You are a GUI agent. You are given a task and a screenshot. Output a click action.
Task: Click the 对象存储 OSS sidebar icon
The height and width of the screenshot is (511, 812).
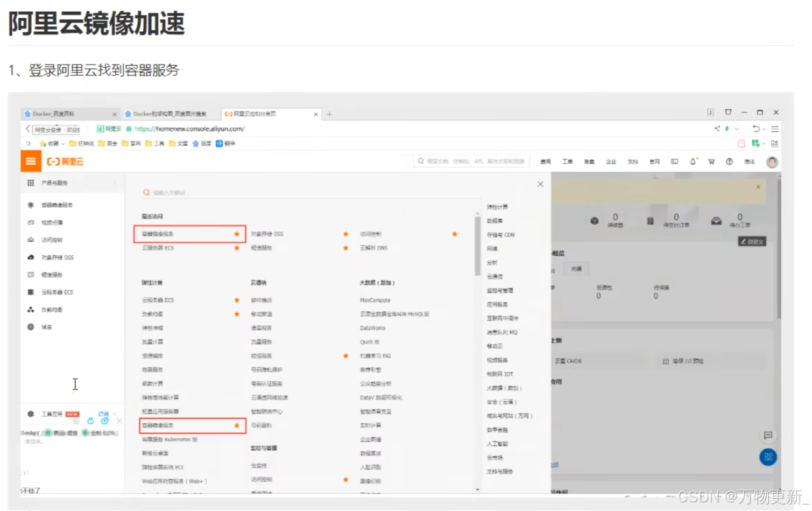31,257
